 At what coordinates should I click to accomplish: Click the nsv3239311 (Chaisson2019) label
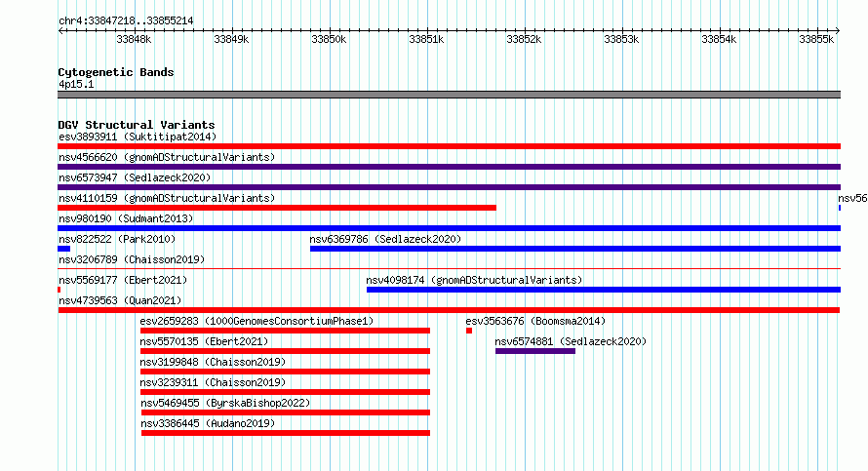coord(214,382)
